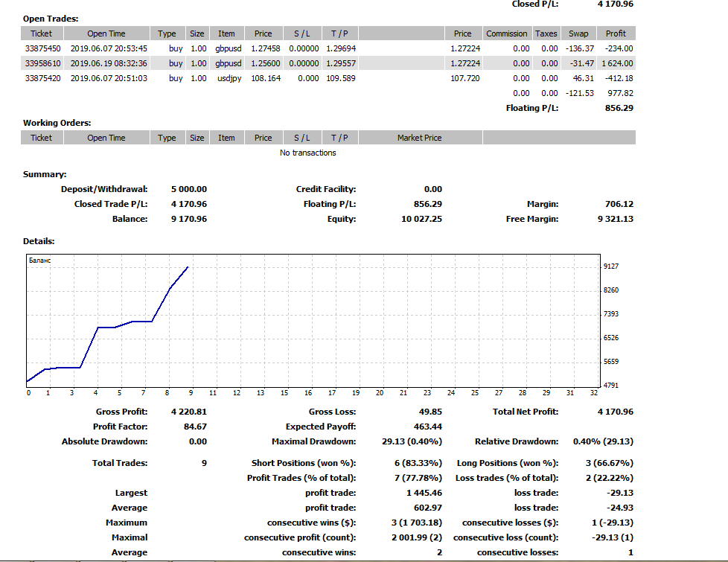Click the Taxes column header

(546, 33)
